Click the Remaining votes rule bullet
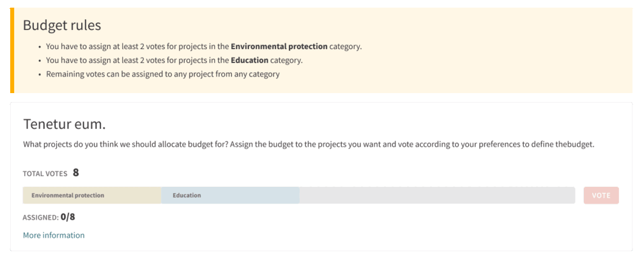This screenshot has width=644, height=257. pyautogui.click(x=163, y=74)
